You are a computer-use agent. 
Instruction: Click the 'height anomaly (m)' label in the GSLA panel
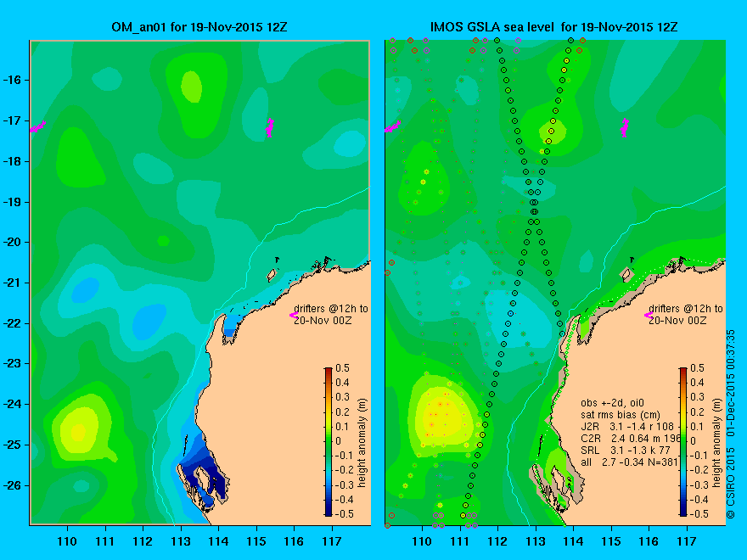716,443
